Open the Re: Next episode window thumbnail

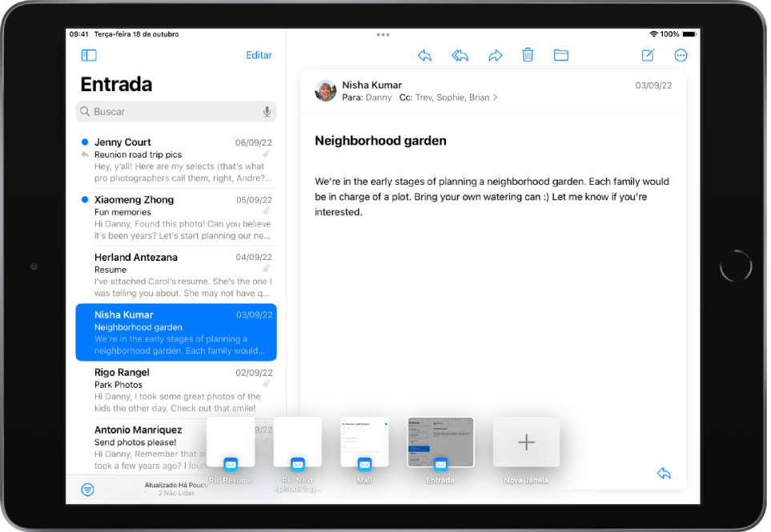point(298,442)
